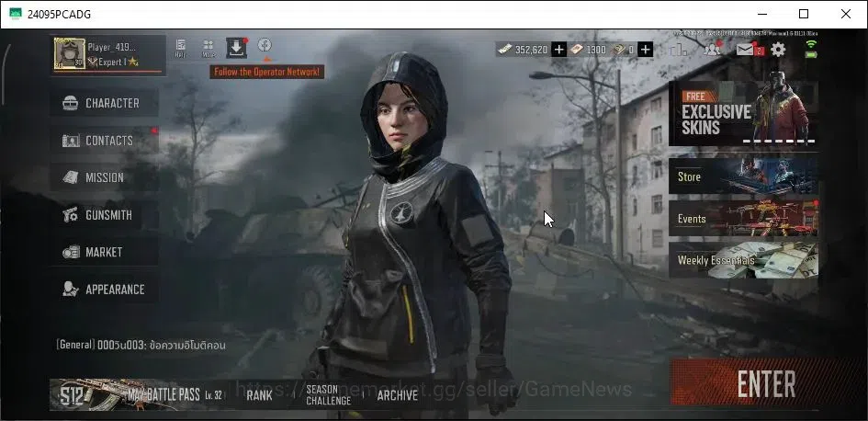The image size is (868, 421).
Task: Add cash using plus button beside 352,620
Action: pos(559,50)
